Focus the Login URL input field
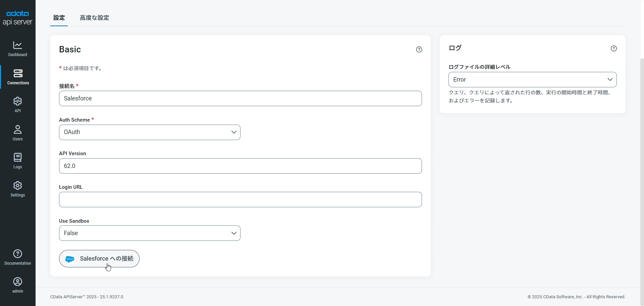 pyautogui.click(x=240, y=200)
